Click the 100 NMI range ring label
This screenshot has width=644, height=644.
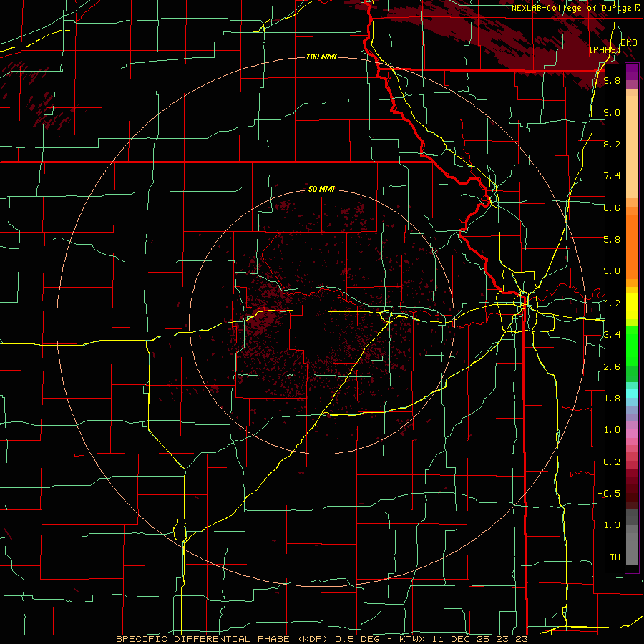(321, 57)
